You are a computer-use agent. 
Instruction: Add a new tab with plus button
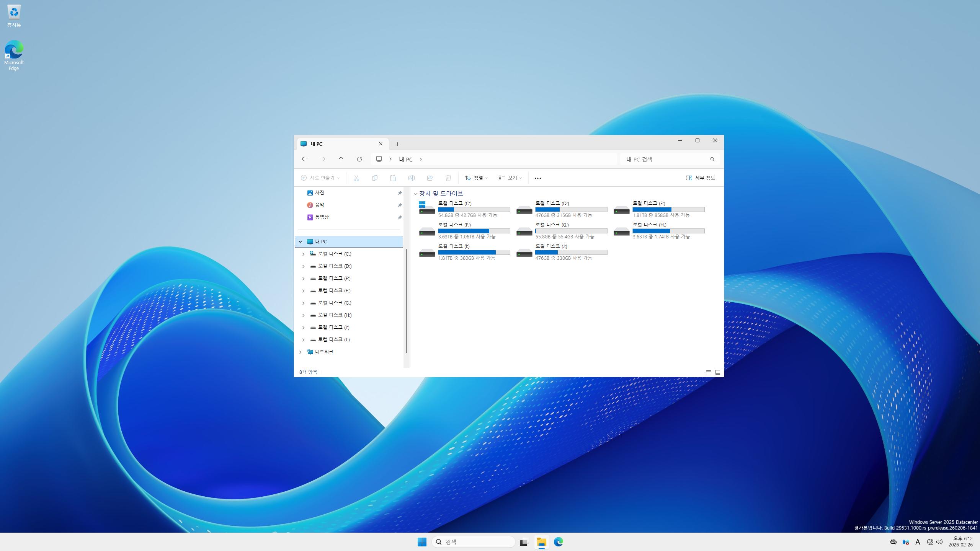pos(397,144)
